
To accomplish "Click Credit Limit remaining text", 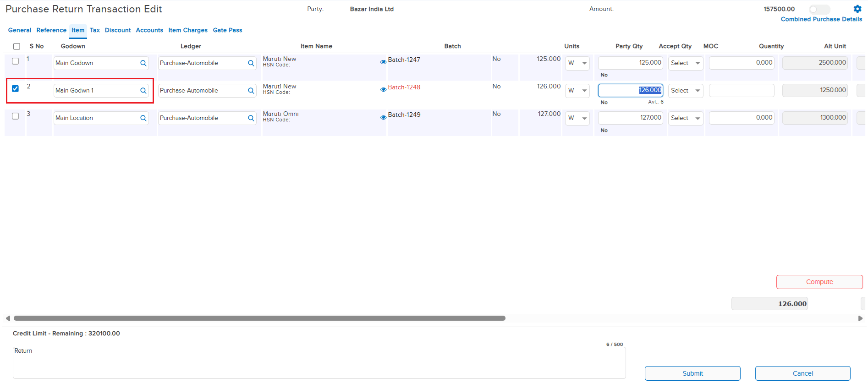I will click(66, 334).
